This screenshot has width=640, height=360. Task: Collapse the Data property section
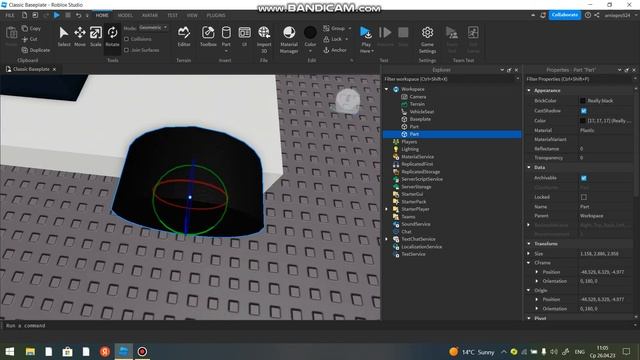[529, 167]
